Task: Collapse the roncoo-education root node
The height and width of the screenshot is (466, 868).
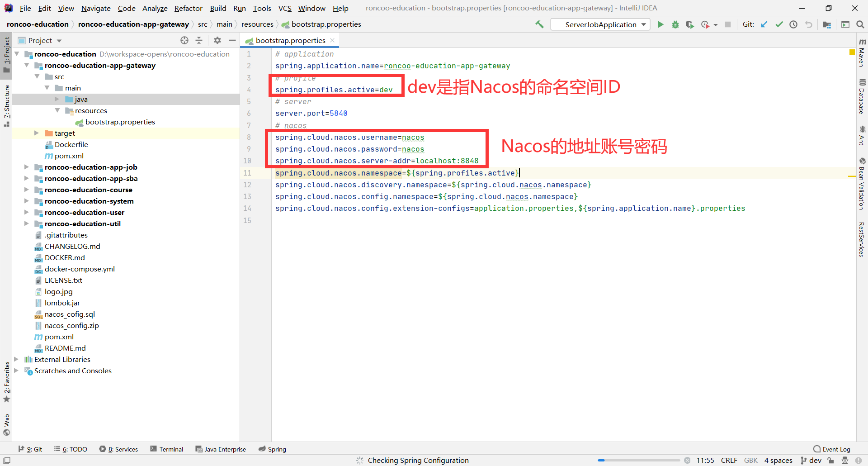Action: click(17, 54)
